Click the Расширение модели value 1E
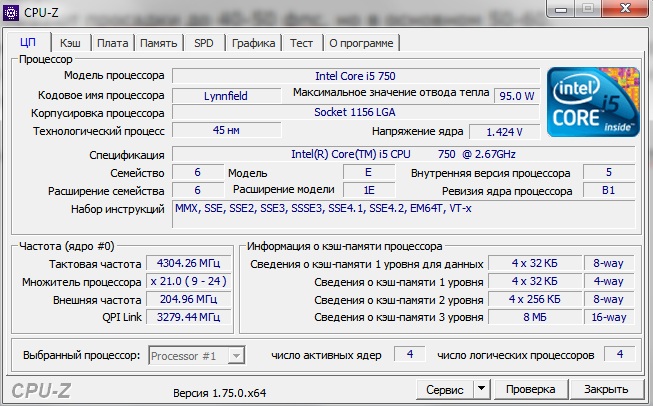The width and height of the screenshot is (653, 406). (369, 190)
